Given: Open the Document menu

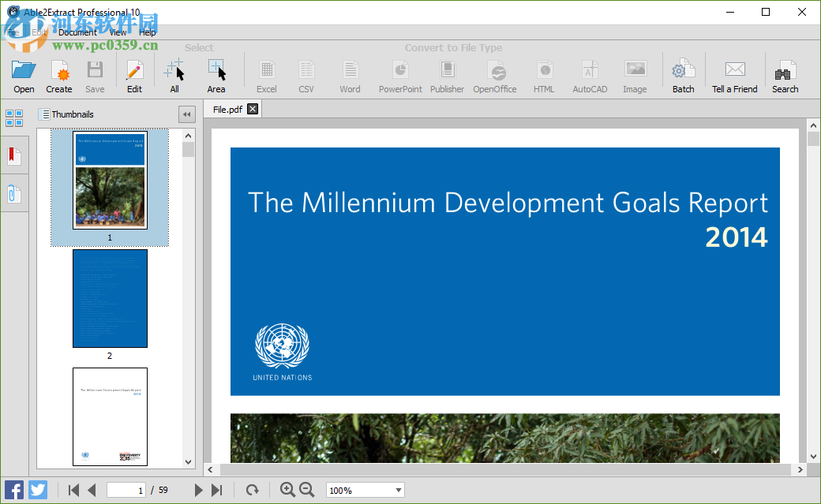Looking at the screenshot, I should (77, 32).
